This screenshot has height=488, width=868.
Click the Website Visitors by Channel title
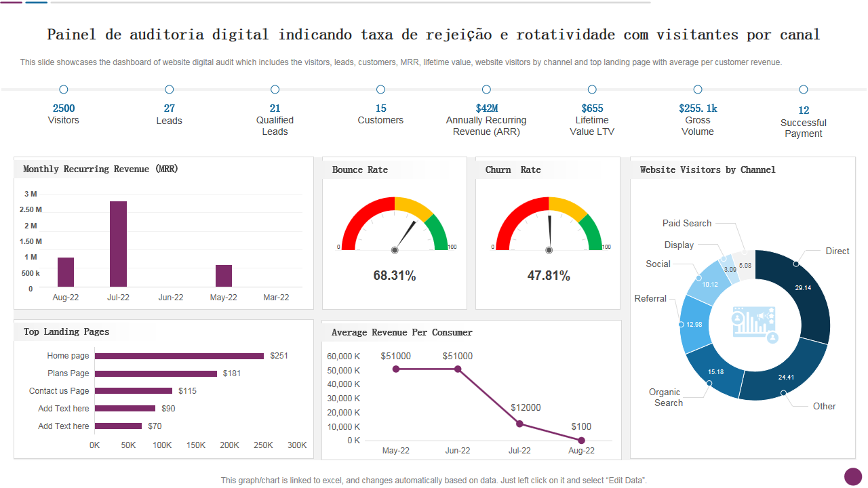pos(708,169)
